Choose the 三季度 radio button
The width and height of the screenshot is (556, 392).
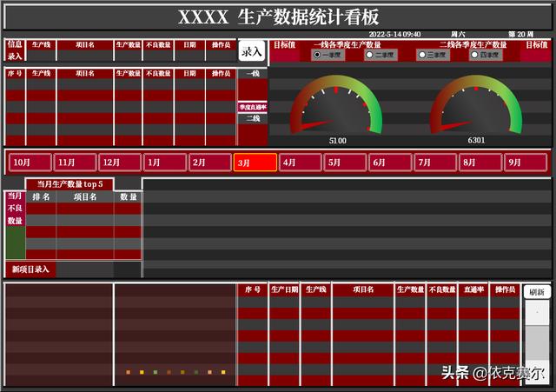[422, 55]
